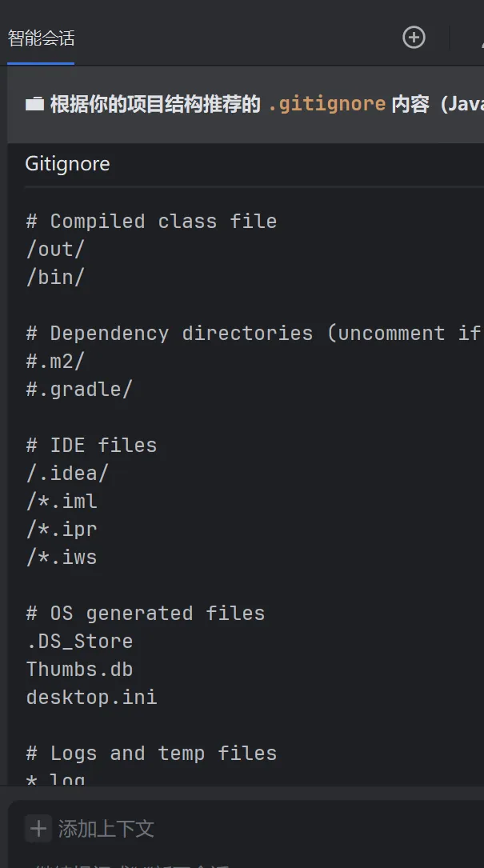Click the /bin/ ignore entry
Image resolution: width=484 pixels, height=868 pixels.
(x=55, y=277)
